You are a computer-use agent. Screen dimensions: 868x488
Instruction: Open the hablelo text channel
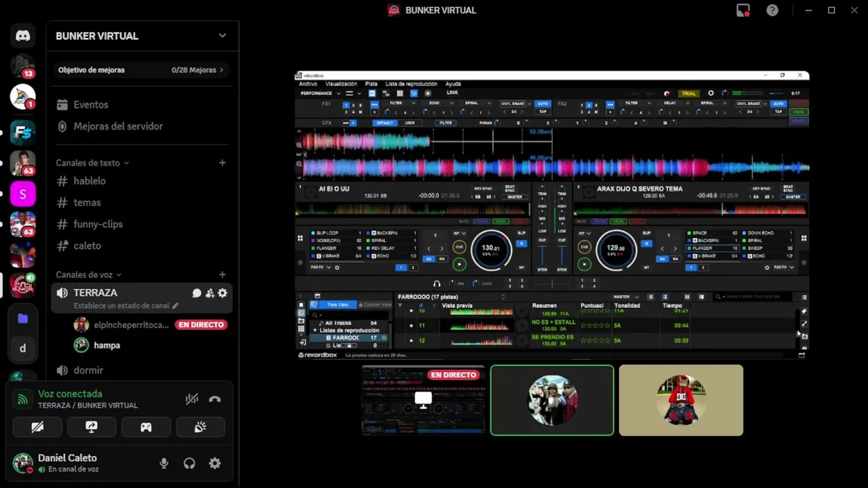point(90,181)
